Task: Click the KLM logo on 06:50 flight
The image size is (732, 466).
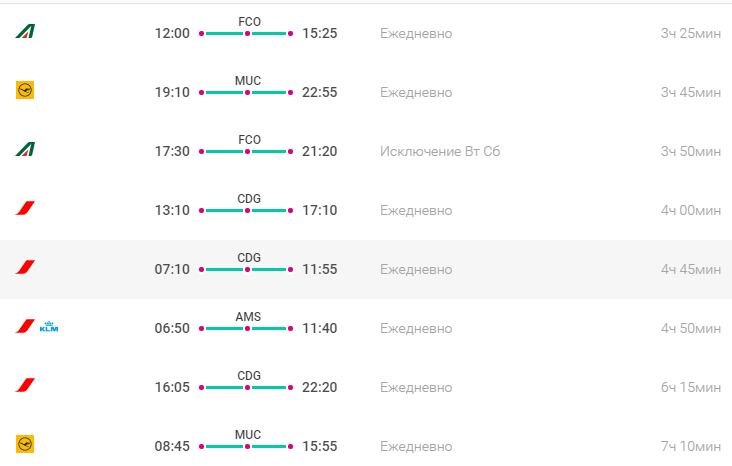Action: pyautogui.click(x=49, y=327)
